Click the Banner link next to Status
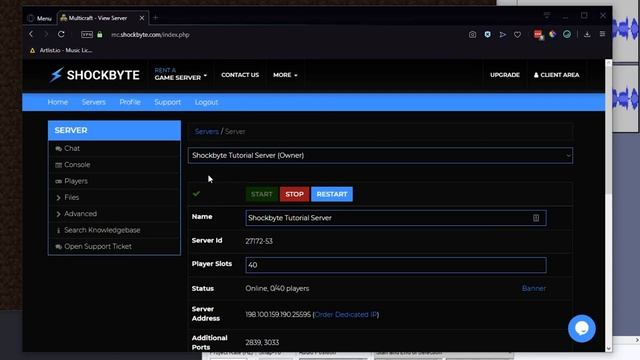640x360 pixels. [533, 288]
